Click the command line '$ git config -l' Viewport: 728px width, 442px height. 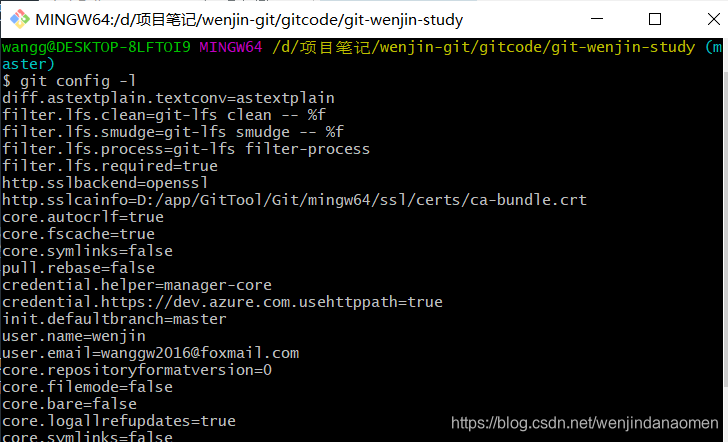point(69,81)
